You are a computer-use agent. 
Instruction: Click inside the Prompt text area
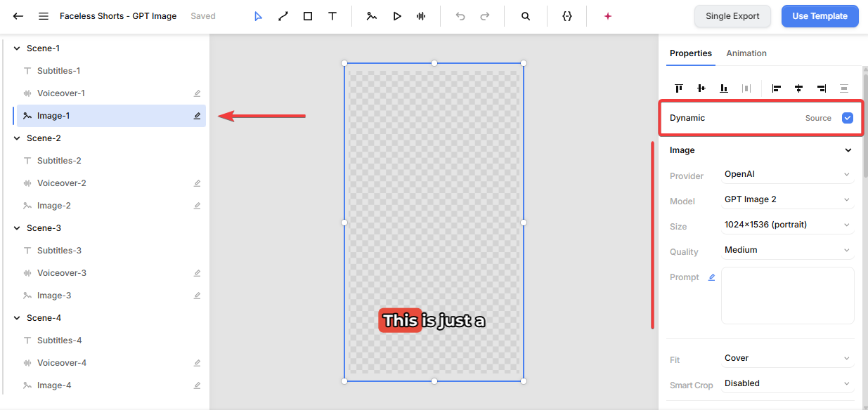[x=788, y=296]
